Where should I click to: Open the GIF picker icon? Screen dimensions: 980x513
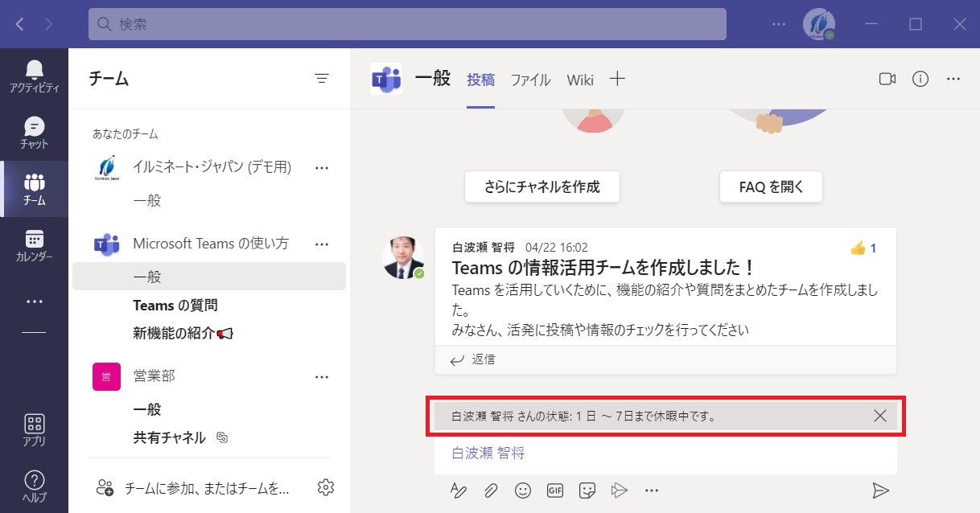pyautogui.click(x=555, y=490)
